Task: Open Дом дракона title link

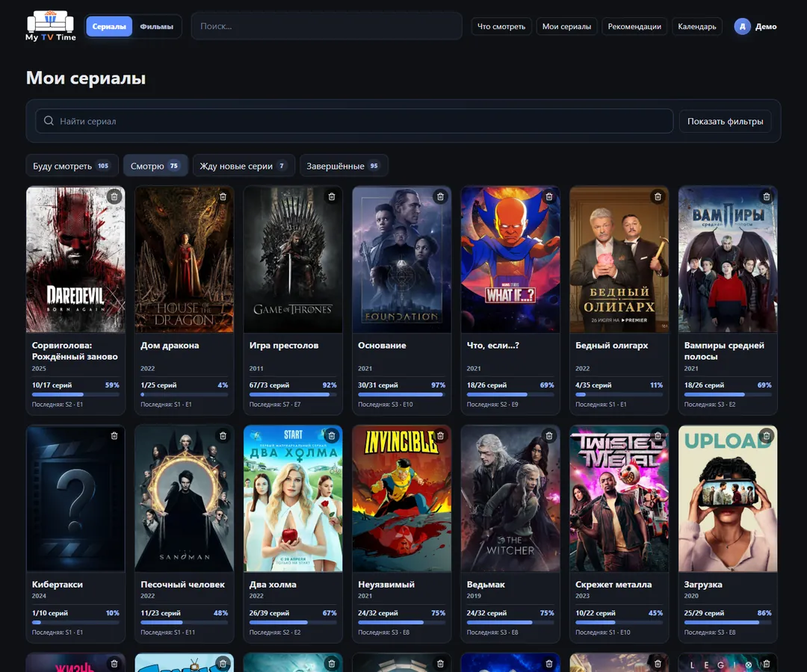Action: point(170,346)
